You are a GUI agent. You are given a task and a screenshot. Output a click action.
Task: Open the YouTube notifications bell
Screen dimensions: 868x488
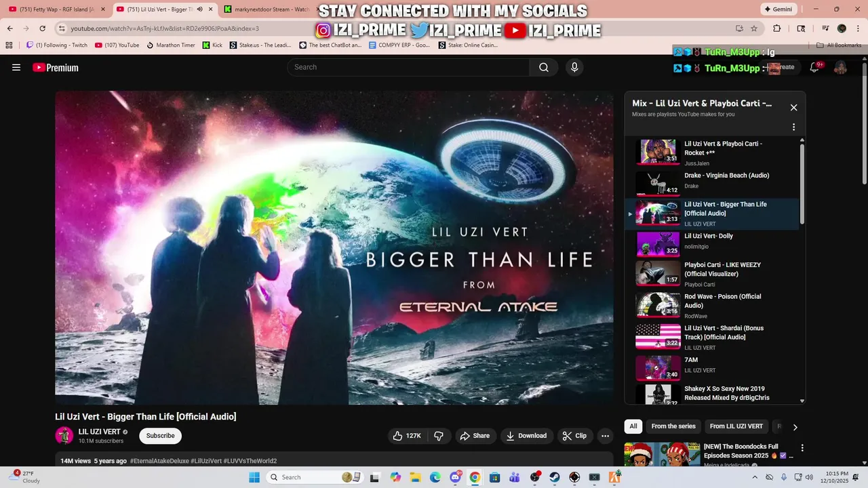click(x=815, y=67)
